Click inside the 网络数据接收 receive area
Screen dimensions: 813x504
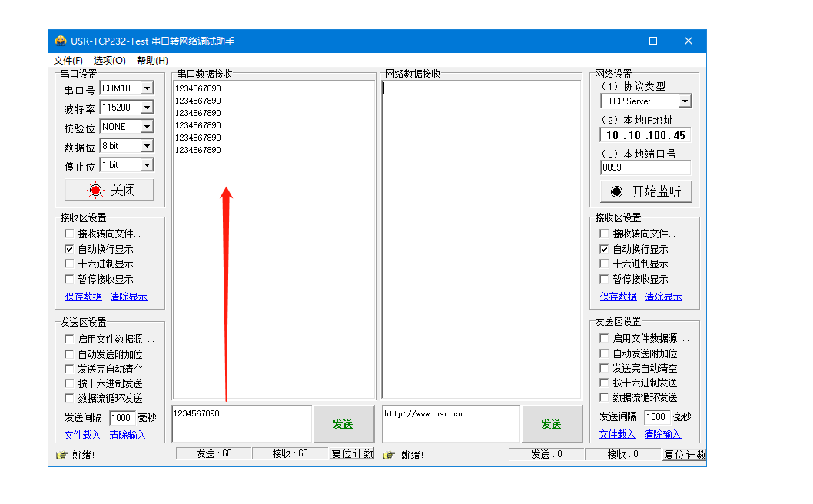(482, 240)
